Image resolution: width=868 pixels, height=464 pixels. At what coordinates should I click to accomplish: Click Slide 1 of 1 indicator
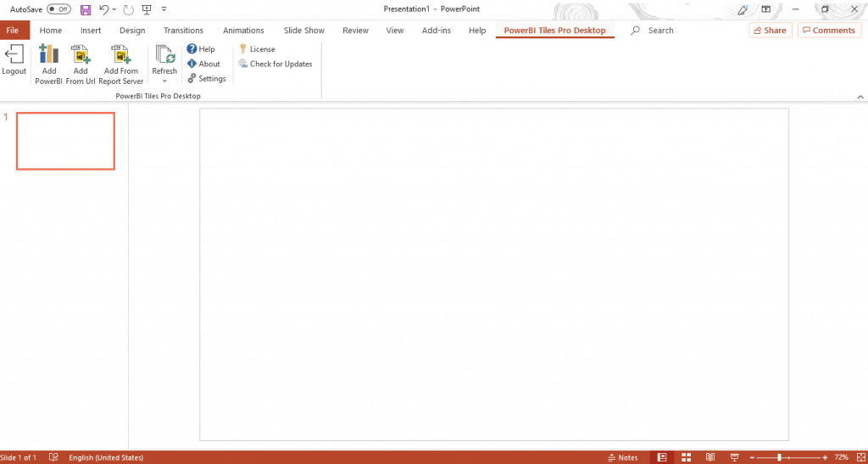pos(19,458)
